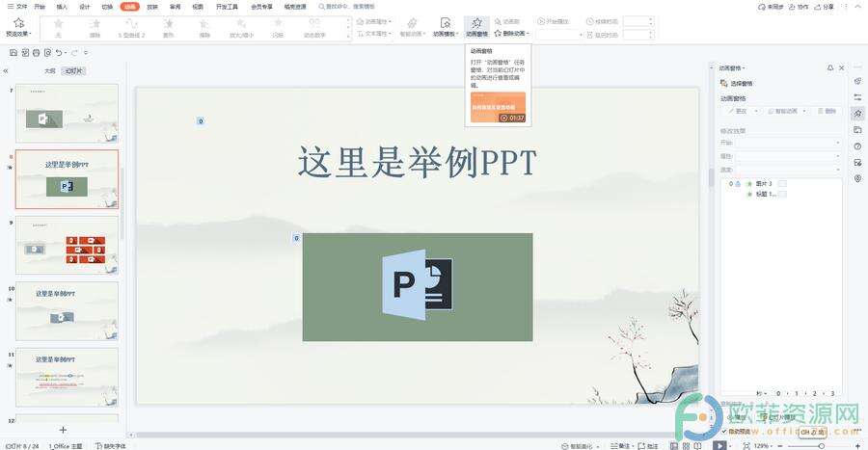Click the 协作 button
Viewport: 868px width, 450px height.
point(799,7)
